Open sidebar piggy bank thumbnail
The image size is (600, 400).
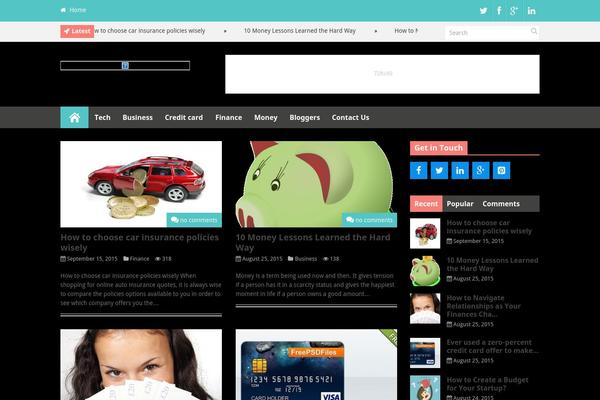pos(425,271)
